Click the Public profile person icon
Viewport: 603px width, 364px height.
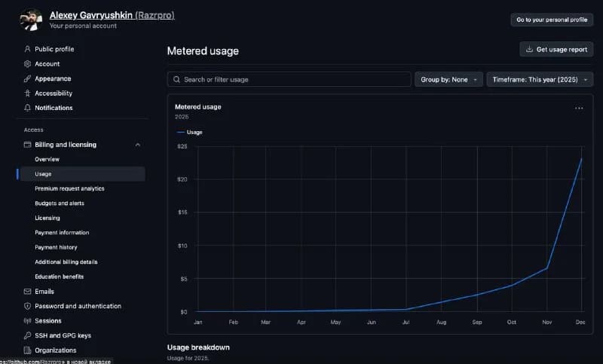[x=27, y=49]
